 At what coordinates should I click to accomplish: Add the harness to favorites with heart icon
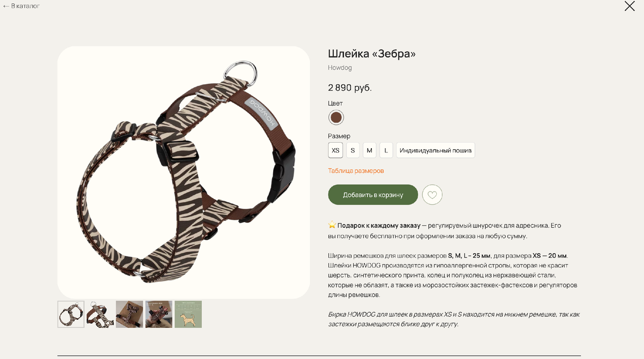click(432, 195)
